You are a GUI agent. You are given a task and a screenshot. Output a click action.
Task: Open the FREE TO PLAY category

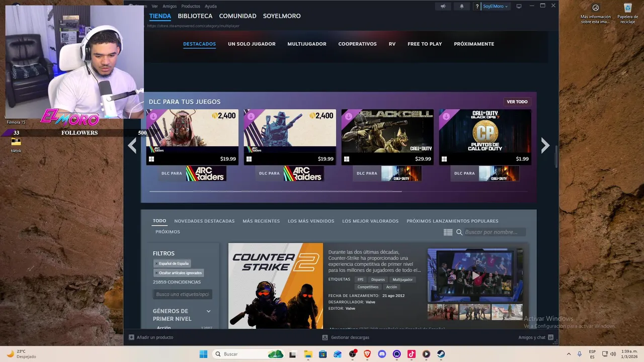pyautogui.click(x=425, y=44)
